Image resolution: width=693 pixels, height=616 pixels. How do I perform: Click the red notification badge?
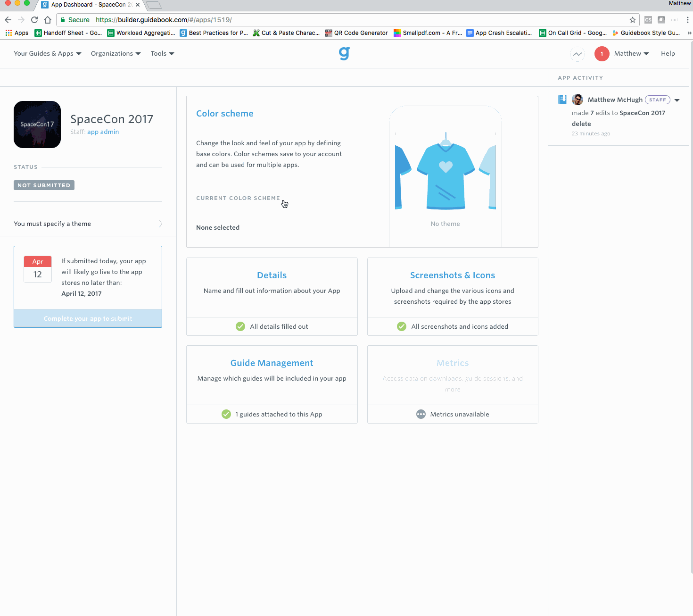602,54
